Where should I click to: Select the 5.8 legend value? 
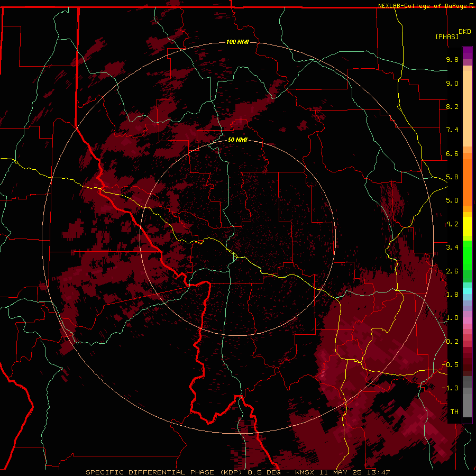coord(452,177)
